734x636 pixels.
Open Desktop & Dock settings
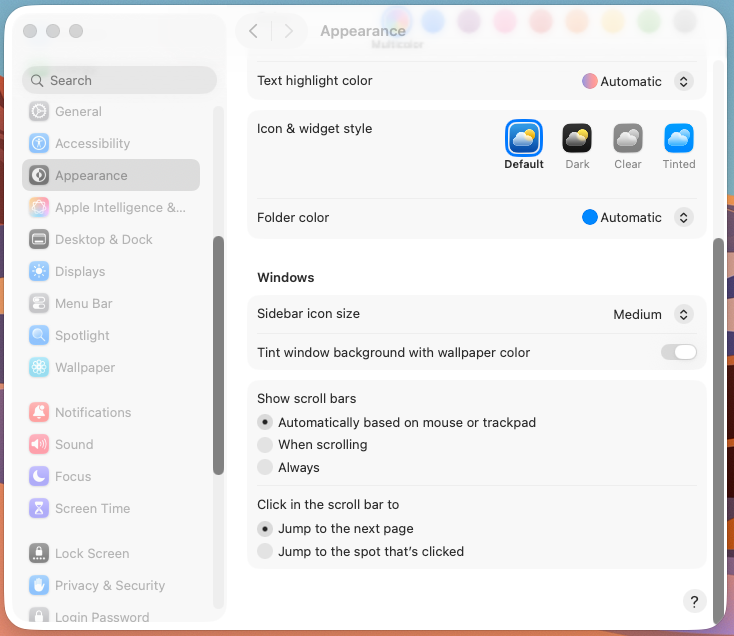point(103,240)
